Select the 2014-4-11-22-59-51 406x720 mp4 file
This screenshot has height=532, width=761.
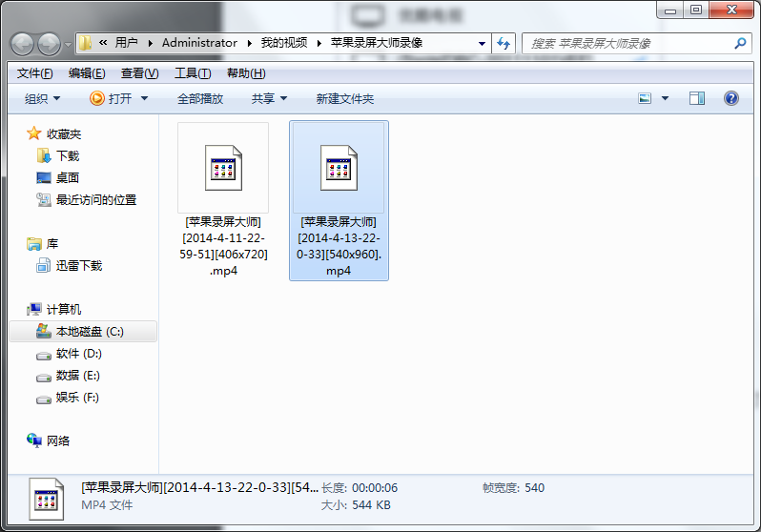pyautogui.click(x=223, y=200)
